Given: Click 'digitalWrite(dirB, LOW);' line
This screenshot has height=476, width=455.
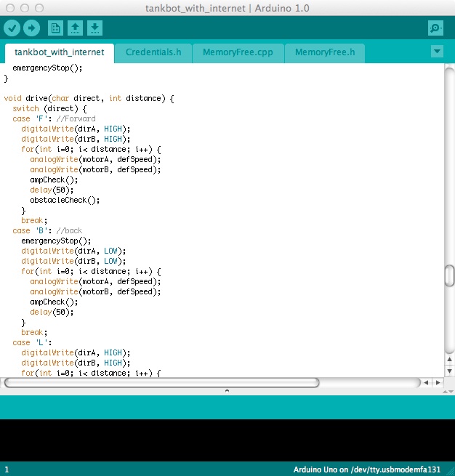Looking at the screenshot, I should [73, 262].
